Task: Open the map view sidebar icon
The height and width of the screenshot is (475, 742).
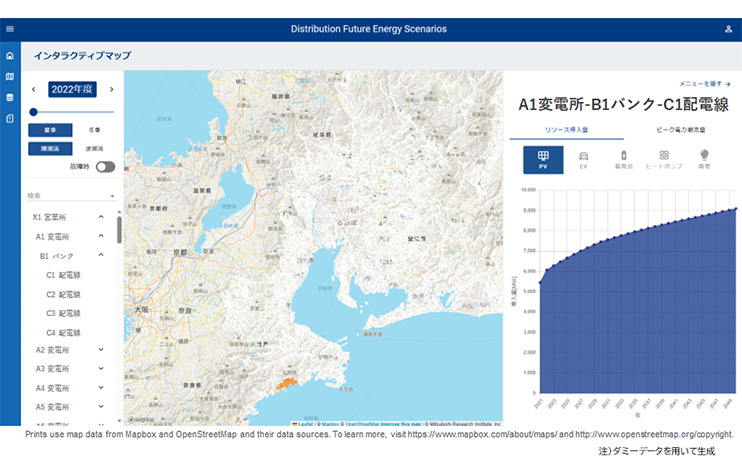Action: (10, 77)
